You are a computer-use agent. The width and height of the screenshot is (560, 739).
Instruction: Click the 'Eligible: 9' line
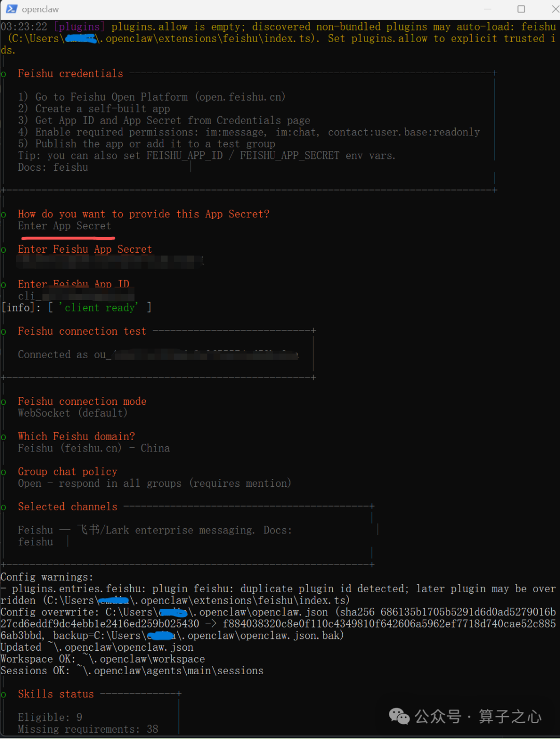click(x=50, y=718)
